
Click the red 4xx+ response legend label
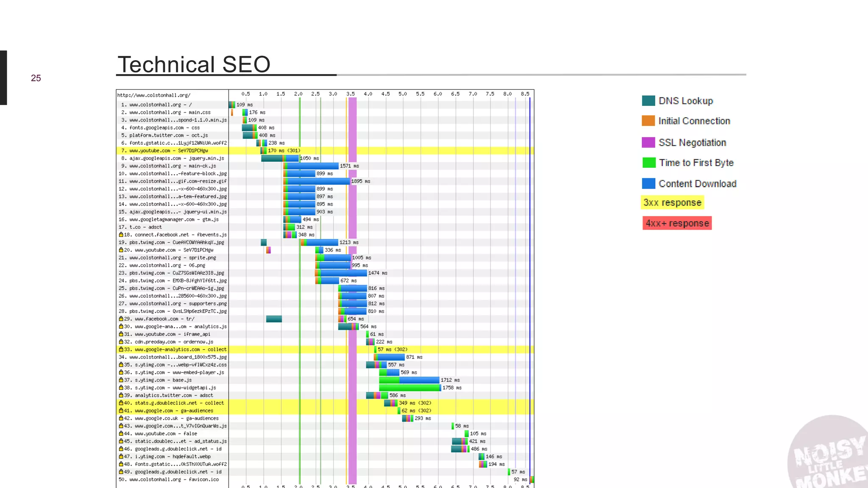point(677,223)
